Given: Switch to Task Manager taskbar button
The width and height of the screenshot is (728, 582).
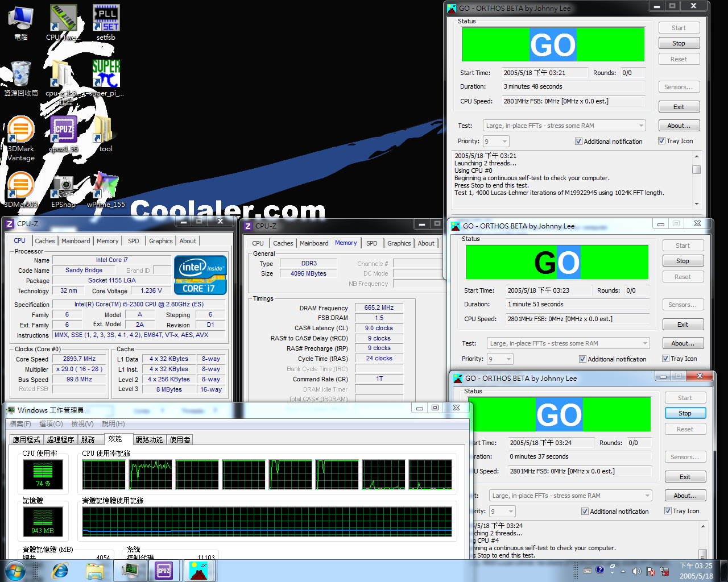Looking at the screenshot, I should coord(130,571).
